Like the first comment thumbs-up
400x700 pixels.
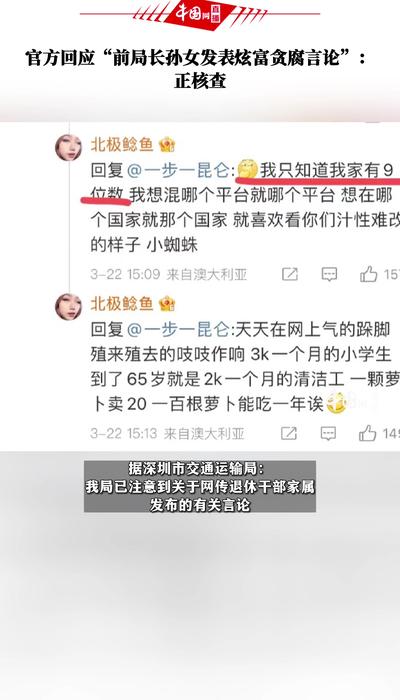pos(369,274)
